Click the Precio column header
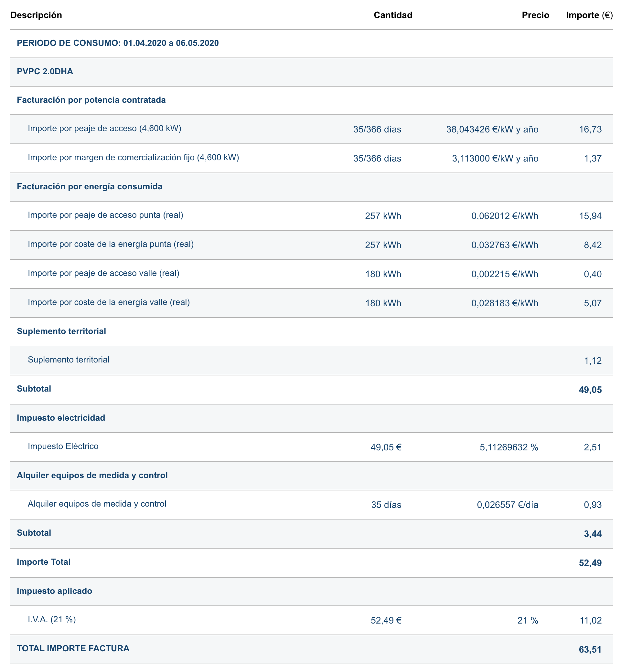Image resolution: width=620 pixels, height=672 pixels. click(535, 15)
